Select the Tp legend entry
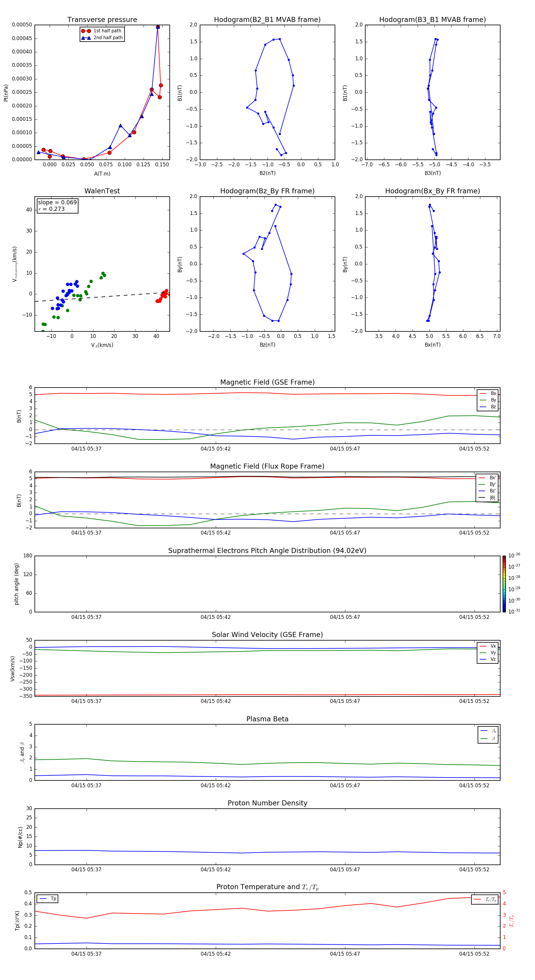Image resolution: width=535 pixels, height=980 pixels. 48,899
